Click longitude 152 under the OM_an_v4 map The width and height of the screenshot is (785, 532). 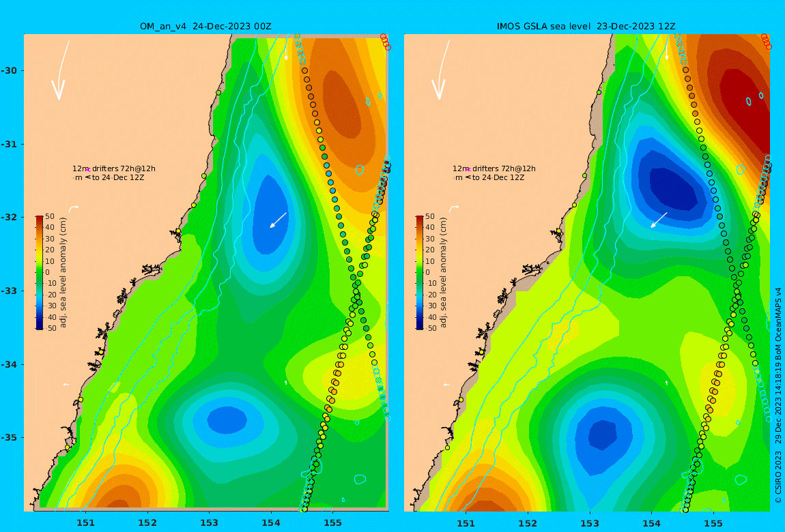[x=147, y=523]
